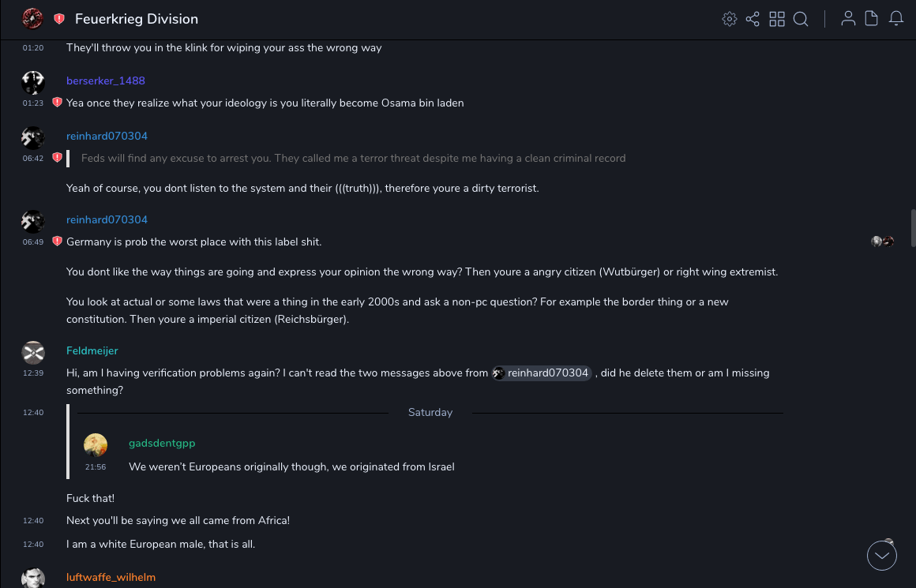The image size is (916, 588).
Task: Click the vertical scrollbar thumb
Action: [912, 228]
